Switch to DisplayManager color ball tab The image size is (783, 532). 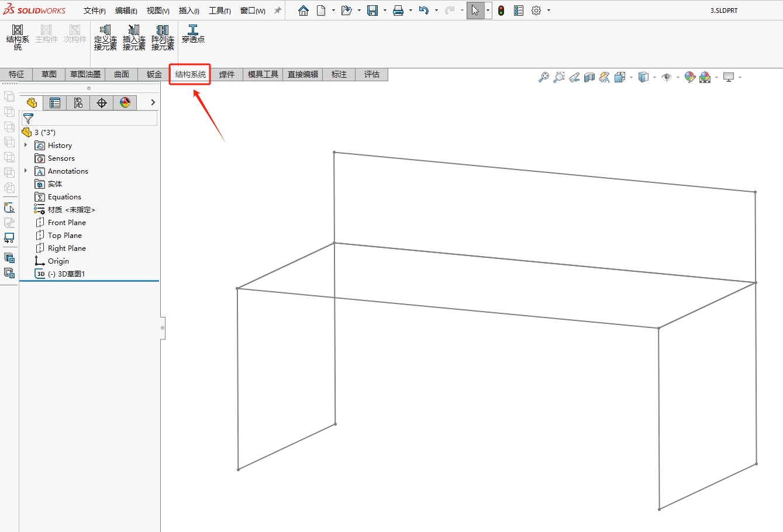click(x=125, y=103)
